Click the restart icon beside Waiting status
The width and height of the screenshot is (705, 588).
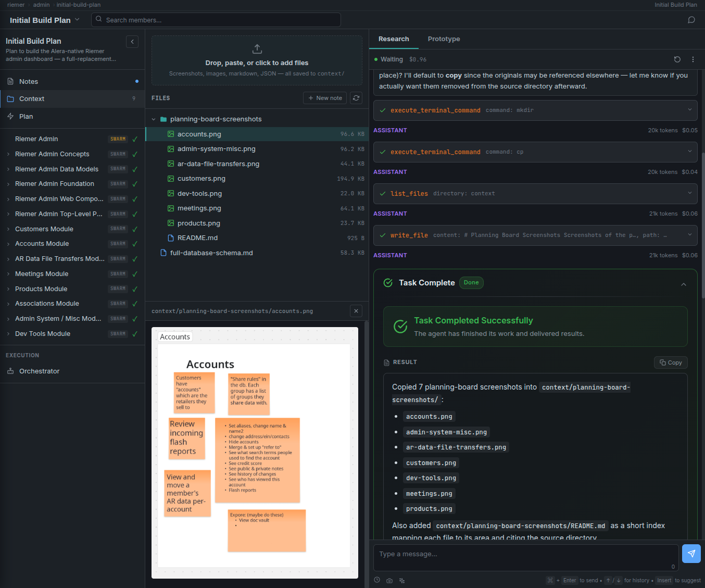(x=677, y=59)
